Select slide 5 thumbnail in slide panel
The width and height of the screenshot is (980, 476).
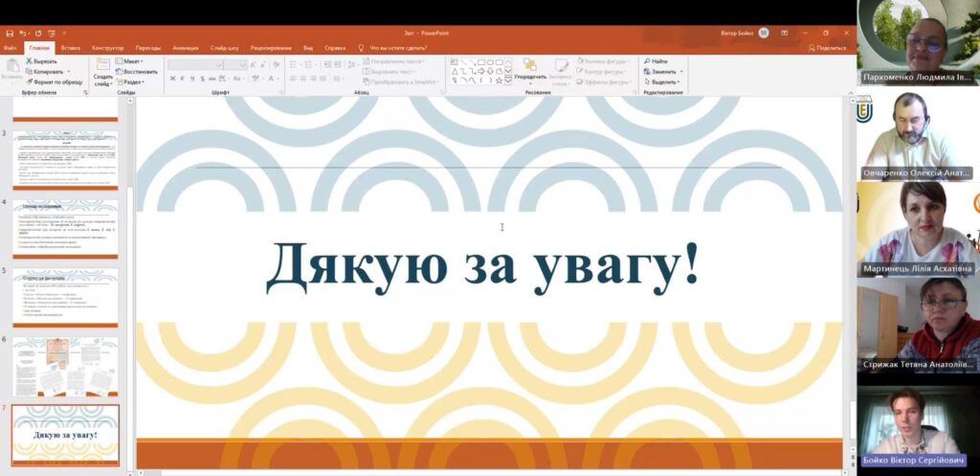click(64, 297)
